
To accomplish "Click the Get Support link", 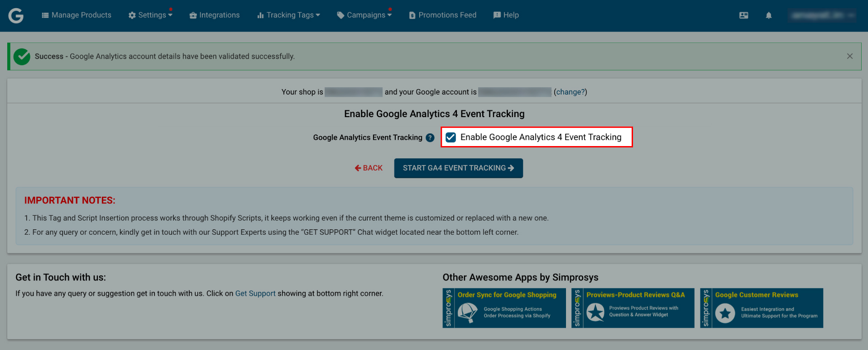I will (x=255, y=293).
